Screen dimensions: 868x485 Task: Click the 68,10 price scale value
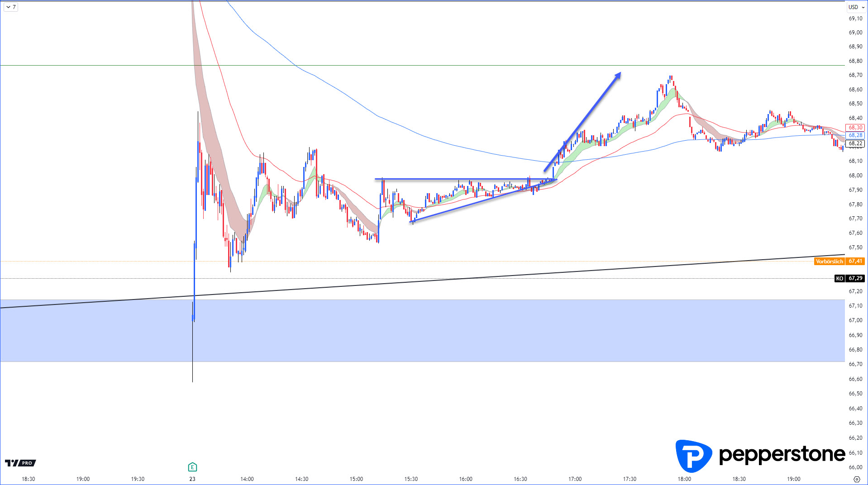[x=855, y=161]
